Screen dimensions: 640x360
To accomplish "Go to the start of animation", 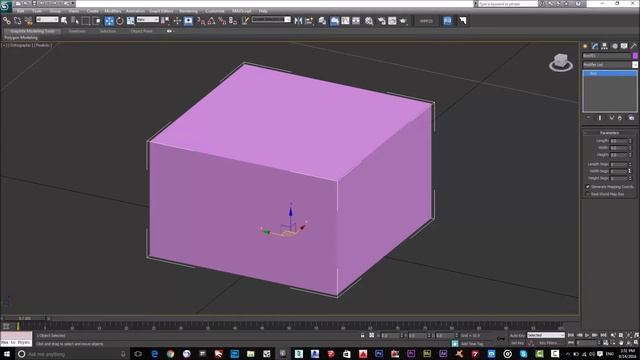I will pos(571,336).
